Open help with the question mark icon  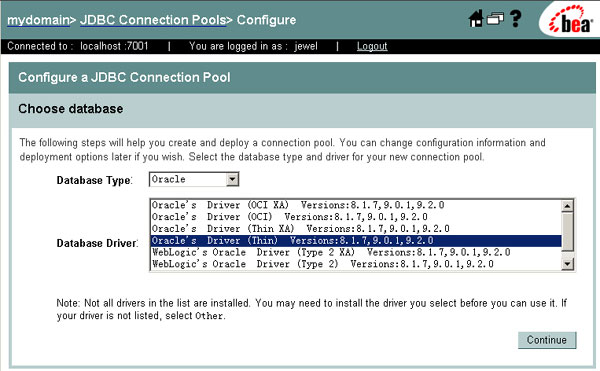pos(516,18)
